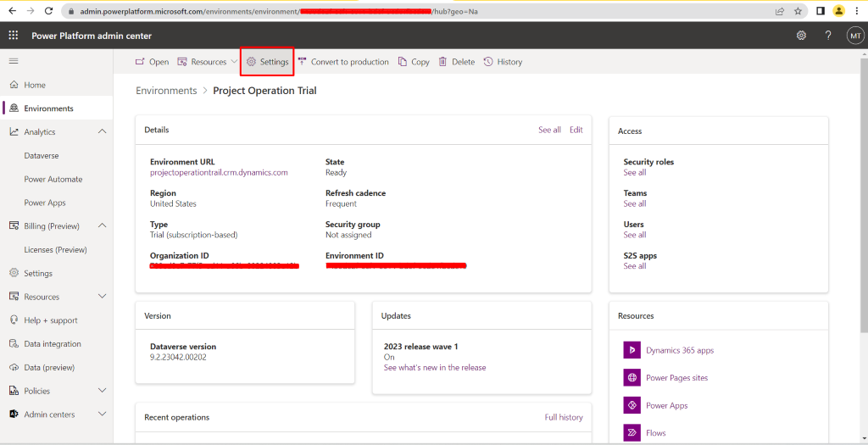Open Power Apps analytics in sidebar

coord(45,203)
